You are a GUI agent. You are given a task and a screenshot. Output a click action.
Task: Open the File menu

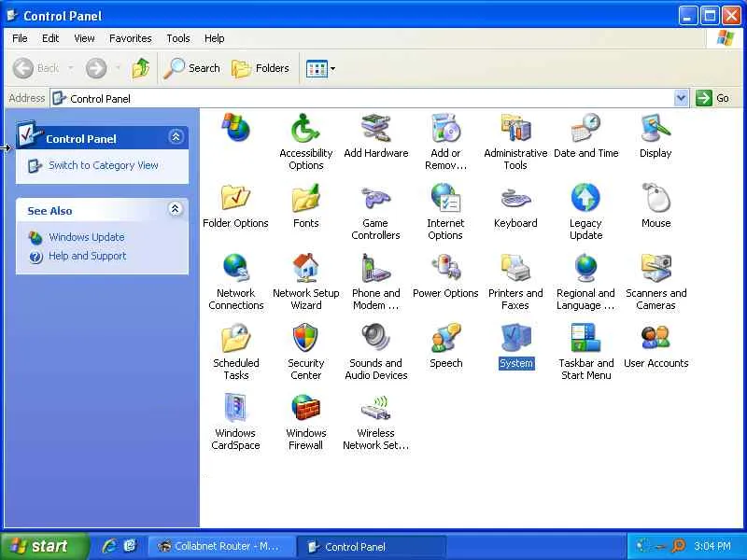coord(20,38)
